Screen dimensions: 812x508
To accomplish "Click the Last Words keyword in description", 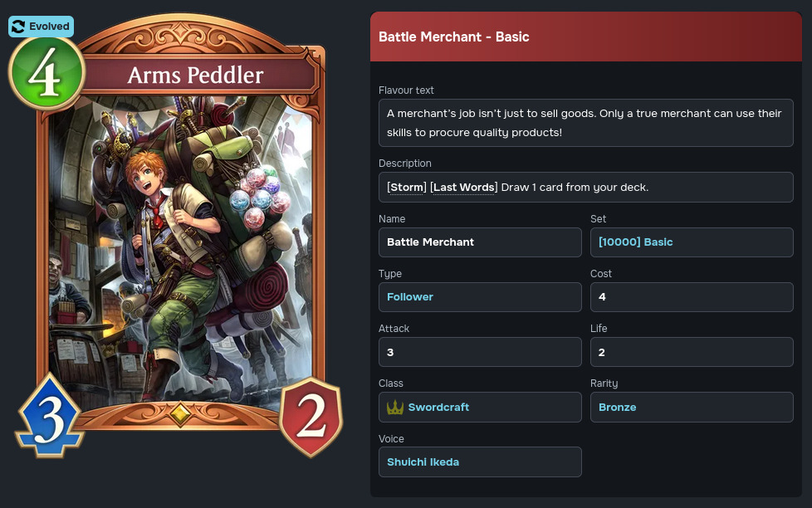I will pyautogui.click(x=463, y=188).
